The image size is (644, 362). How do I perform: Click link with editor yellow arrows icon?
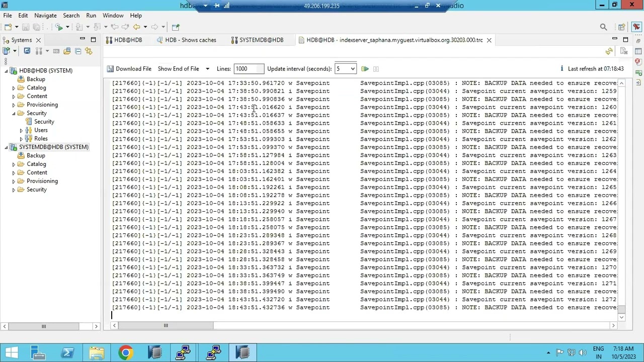(x=89, y=51)
